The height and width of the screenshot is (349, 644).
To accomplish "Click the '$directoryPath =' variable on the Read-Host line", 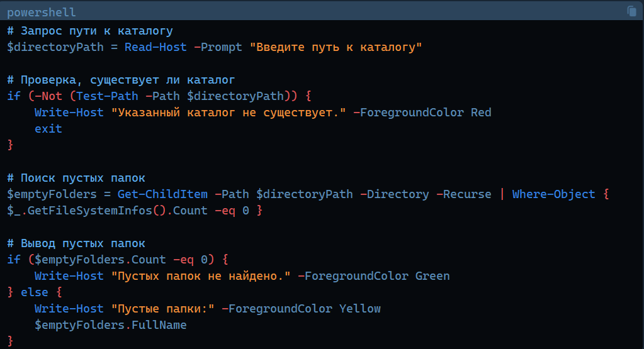I will [62, 47].
